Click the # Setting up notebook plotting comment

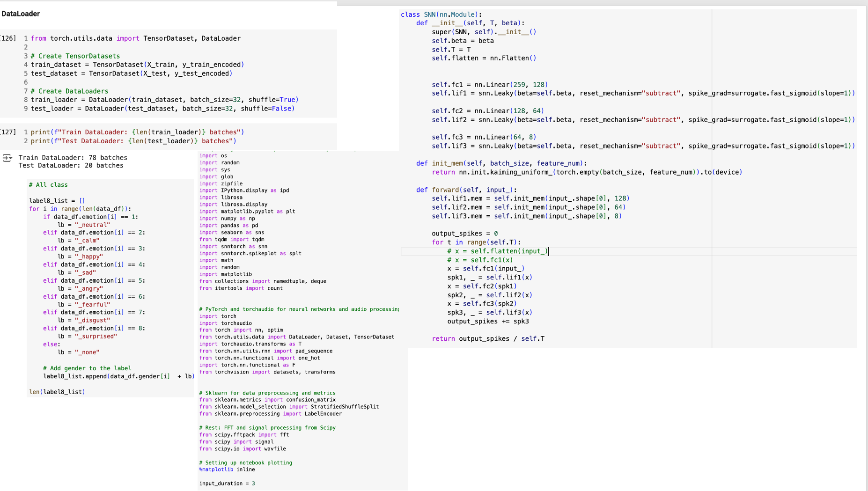click(x=245, y=462)
